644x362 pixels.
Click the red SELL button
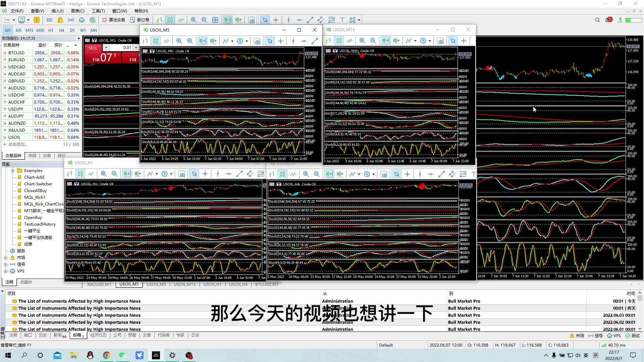tap(93, 48)
